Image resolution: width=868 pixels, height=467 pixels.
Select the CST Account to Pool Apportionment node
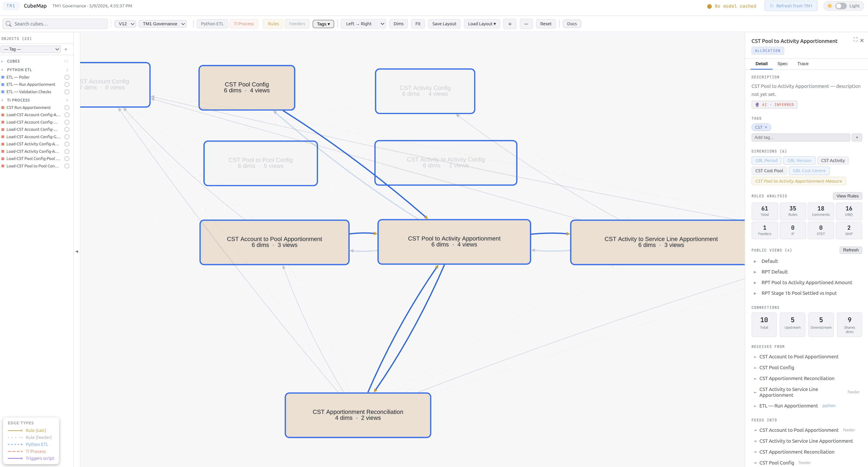275,242
